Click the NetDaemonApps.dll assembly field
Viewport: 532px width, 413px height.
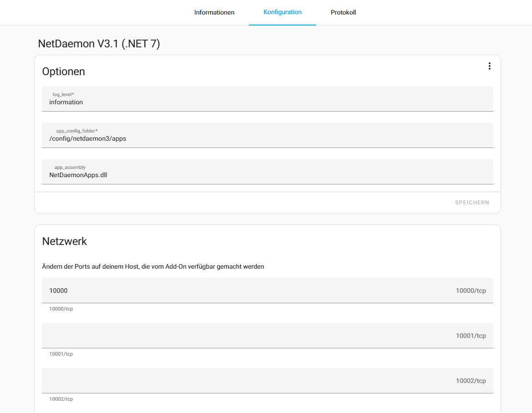267,175
